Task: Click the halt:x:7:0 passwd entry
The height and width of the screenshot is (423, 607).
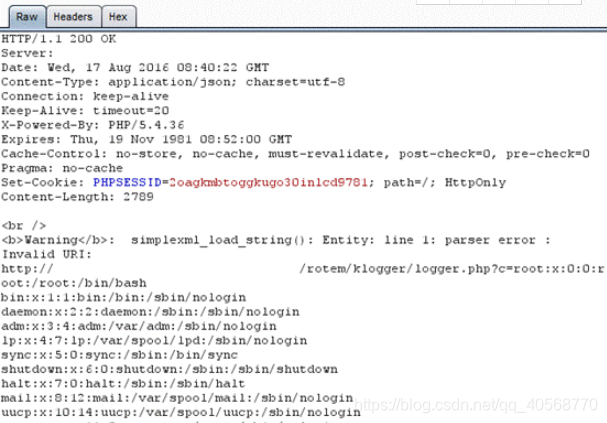Action: click(123, 383)
